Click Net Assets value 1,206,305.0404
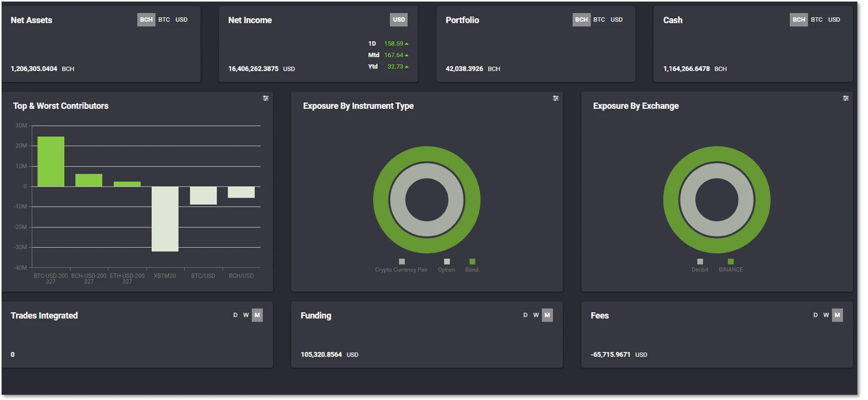Viewport: 868px width, 400px height. coord(34,69)
